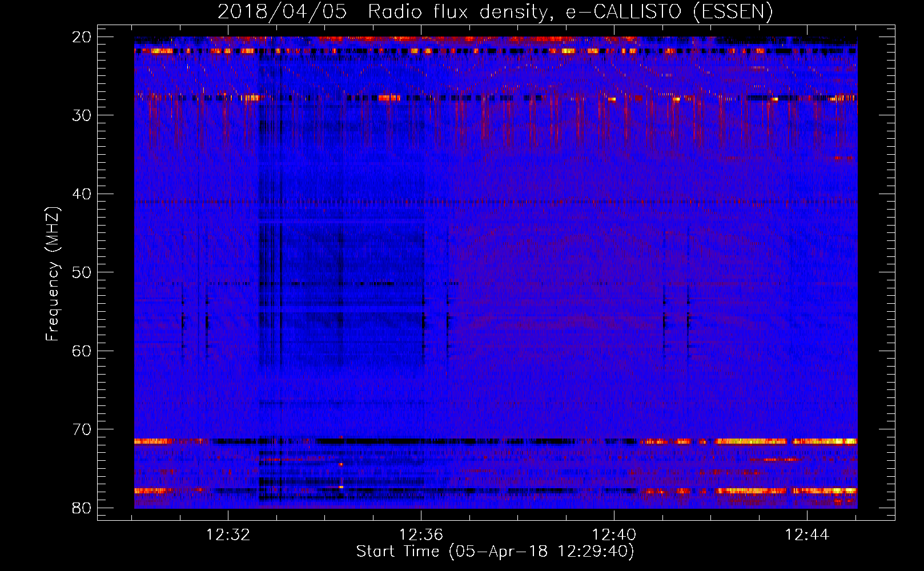Click the 12:32 time tick label

pos(228,535)
